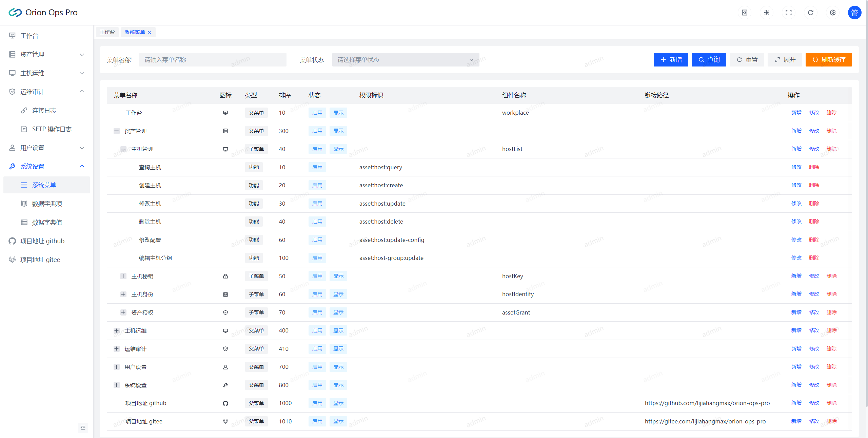Screen dimensions: 868x438
Task: Delete the 项目地址 gitee menu row
Action: point(831,421)
